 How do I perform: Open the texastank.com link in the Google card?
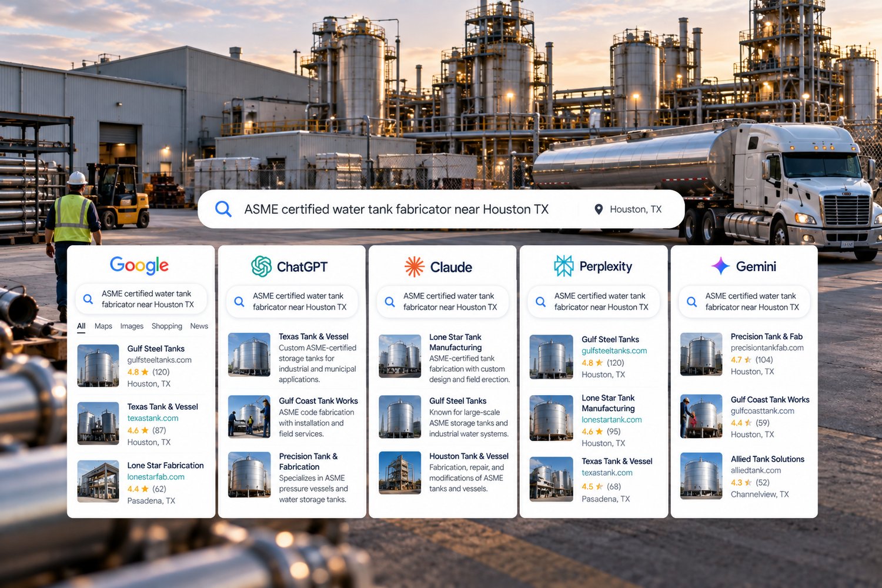153,418
